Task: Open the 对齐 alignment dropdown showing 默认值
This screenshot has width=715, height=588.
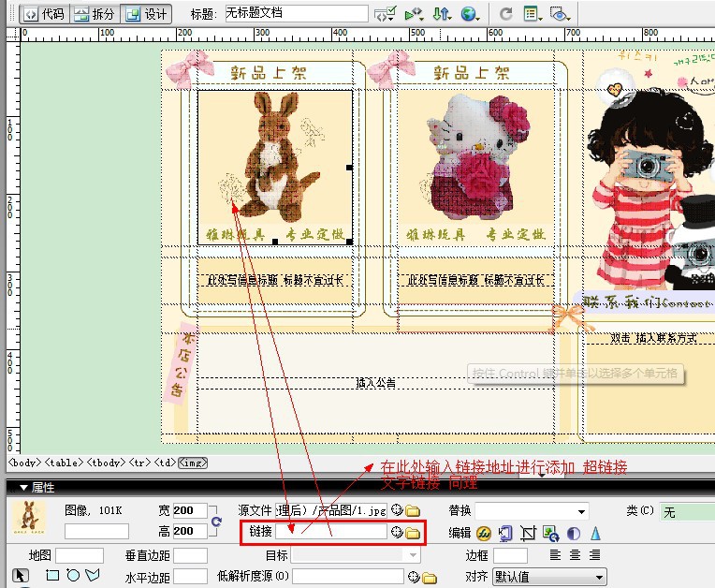Action: pyautogui.click(x=549, y=577)
